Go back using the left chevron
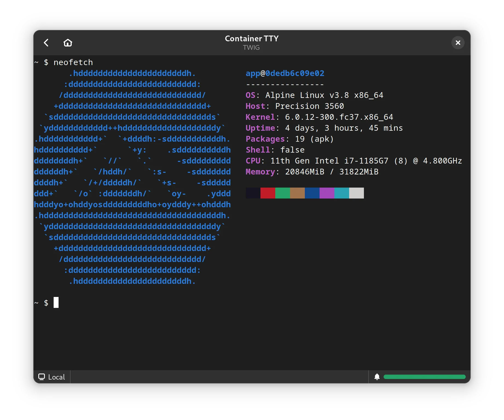The width and height of the screenshot is (504, 420). (x=46, y=43)
